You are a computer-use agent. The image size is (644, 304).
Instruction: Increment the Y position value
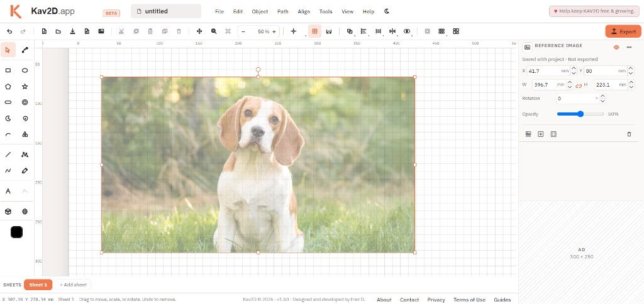(x=631, y=68)
